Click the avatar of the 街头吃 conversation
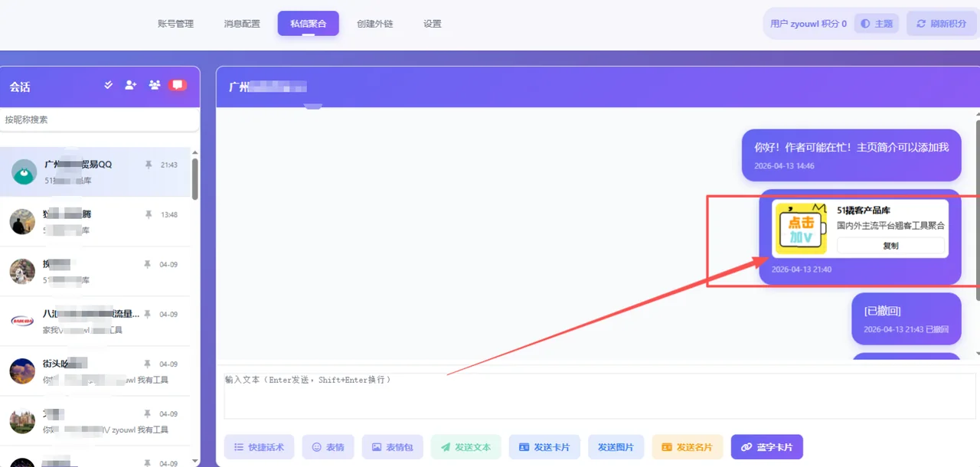The height and width of the screenshot is (467, 980). (22, 371)
